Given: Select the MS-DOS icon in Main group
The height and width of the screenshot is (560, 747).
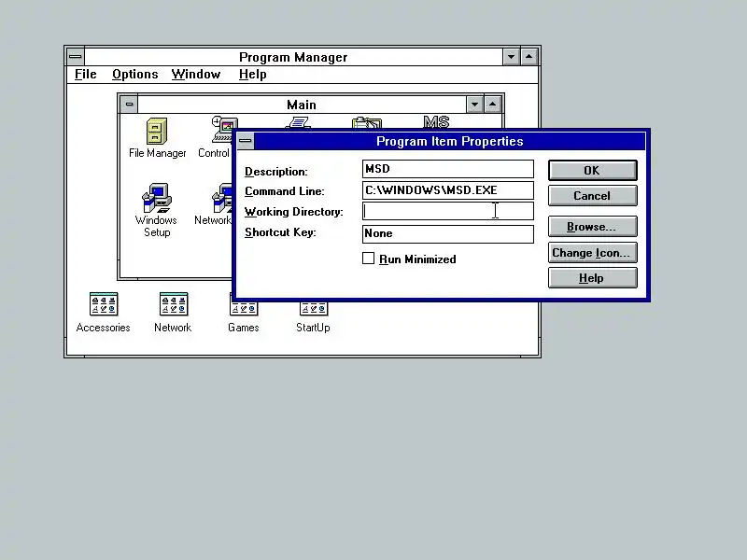Looking at the screenshot, I should (x=436, y=122).
